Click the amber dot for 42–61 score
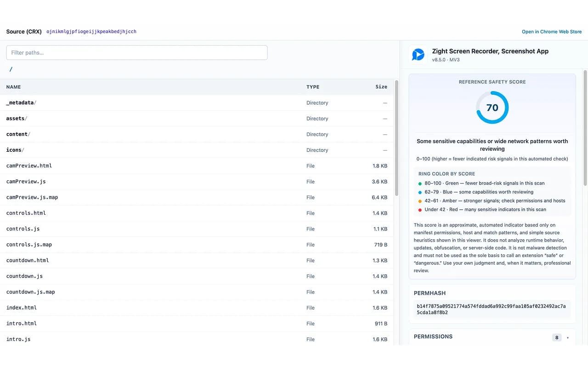 point(420,201)
